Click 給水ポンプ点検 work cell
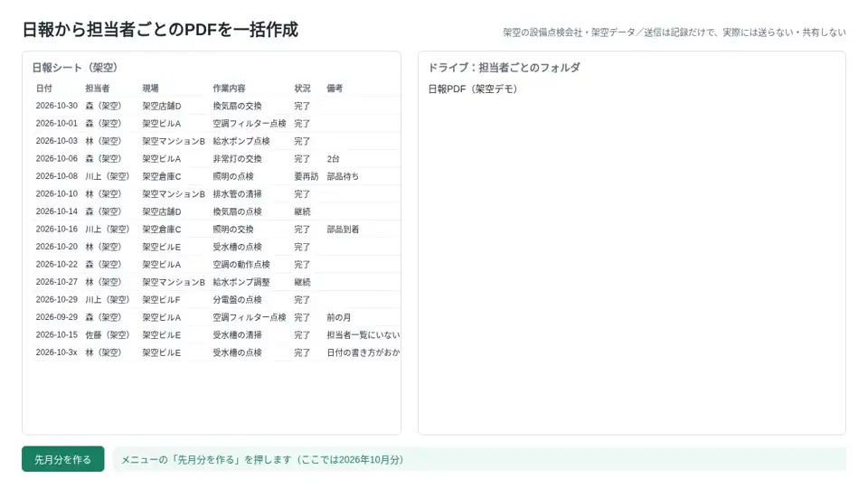The height and width of the screenshot is (488, 868). point(241,141)
